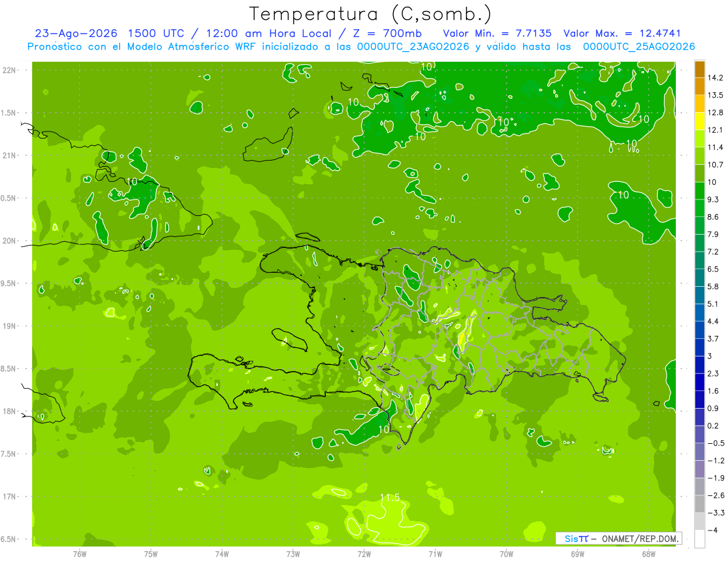
Task: Click the title "Temperatura (C,somb.)"
Action: click(x=371, y=13)
